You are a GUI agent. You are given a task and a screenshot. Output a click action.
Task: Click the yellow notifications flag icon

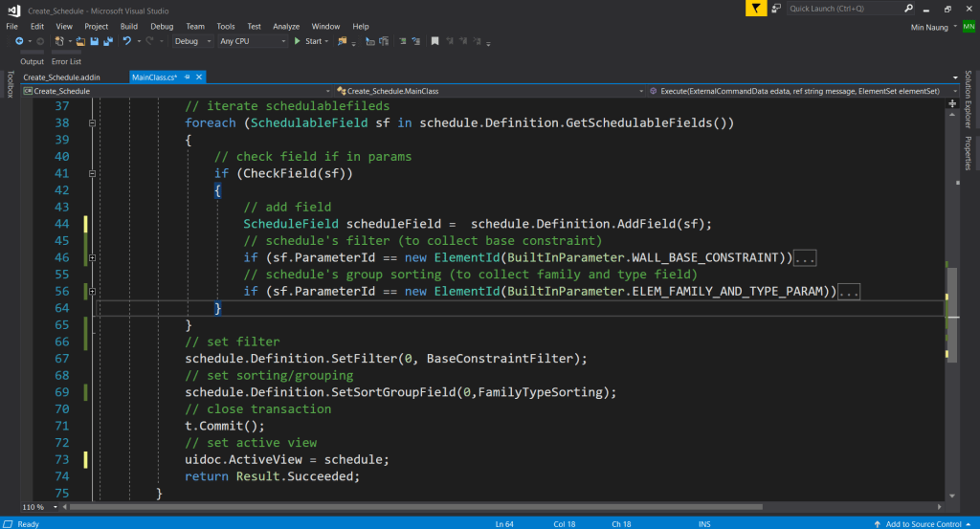tap(756, 9)
